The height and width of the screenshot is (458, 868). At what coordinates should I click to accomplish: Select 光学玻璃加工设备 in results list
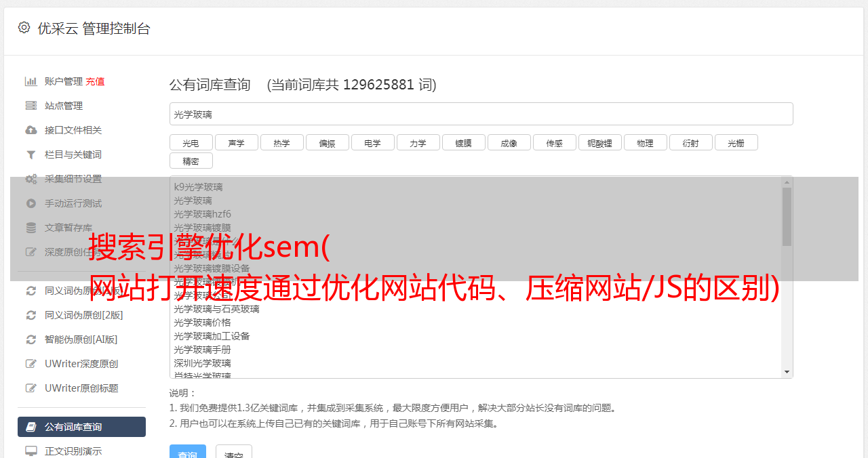[x=212, y=336]
